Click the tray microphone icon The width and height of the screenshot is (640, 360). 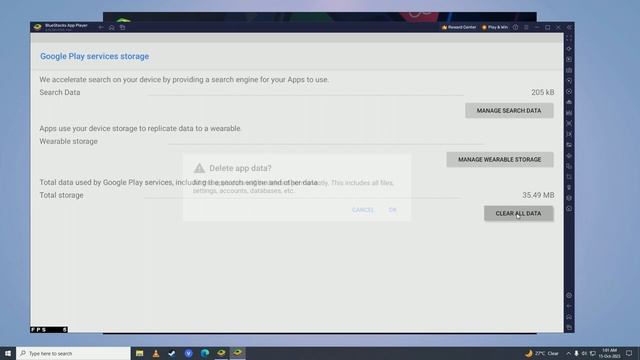pyautogui.click(x=576, y=353)
